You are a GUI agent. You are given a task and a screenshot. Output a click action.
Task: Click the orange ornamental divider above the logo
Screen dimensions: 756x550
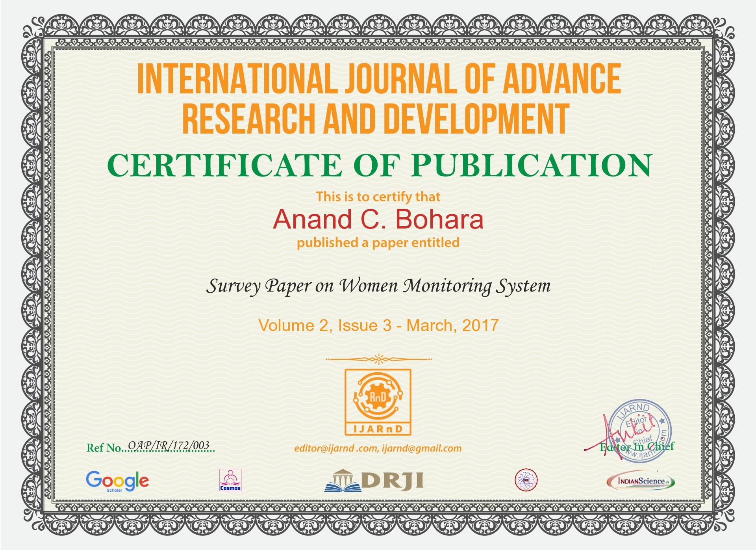point(378,359)
